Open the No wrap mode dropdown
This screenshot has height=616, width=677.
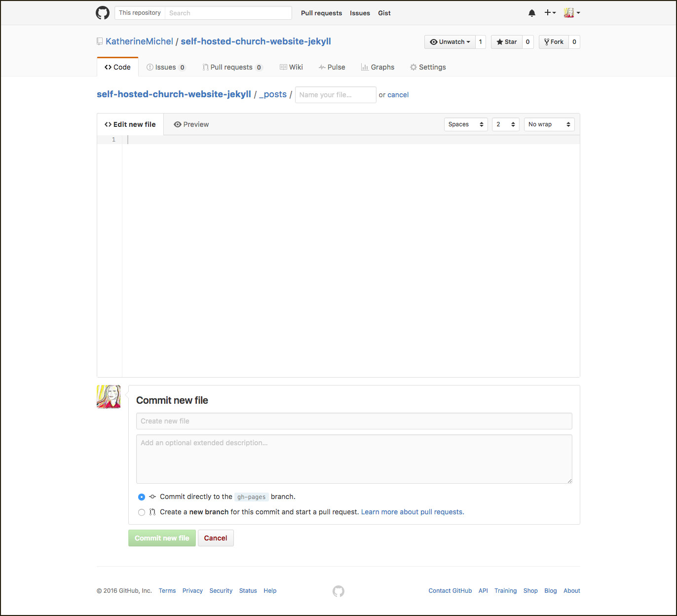(549, 124)
